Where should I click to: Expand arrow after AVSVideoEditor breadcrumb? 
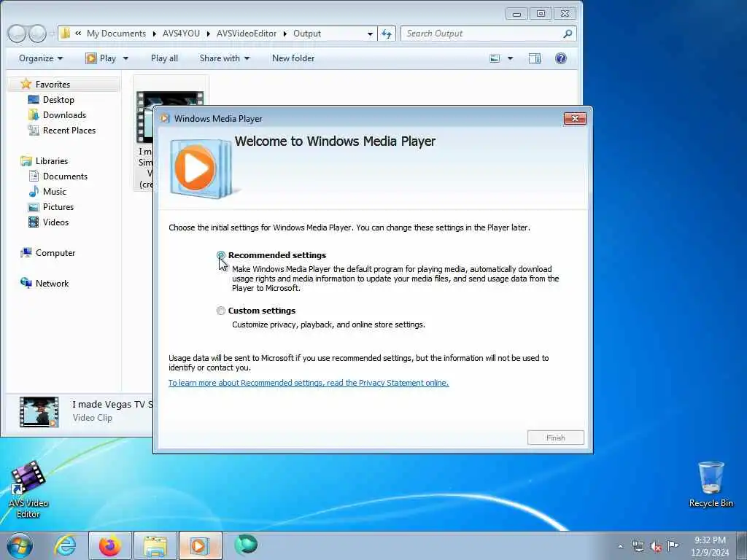point(285,34)
